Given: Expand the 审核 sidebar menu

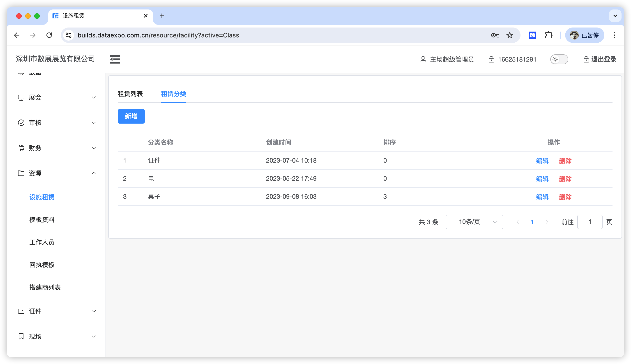Looking at the screenshot, I should pos(56,123).
